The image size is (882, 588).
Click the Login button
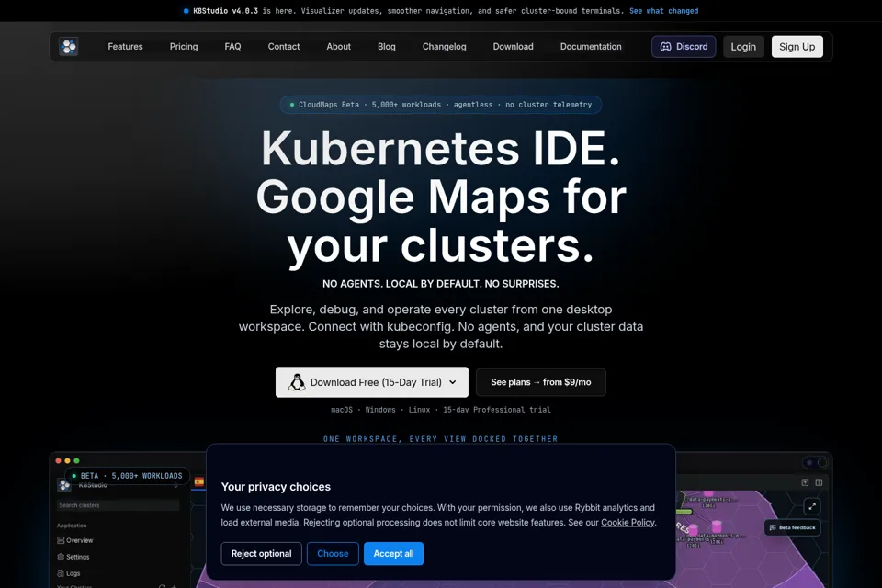(x=743, y=47)
